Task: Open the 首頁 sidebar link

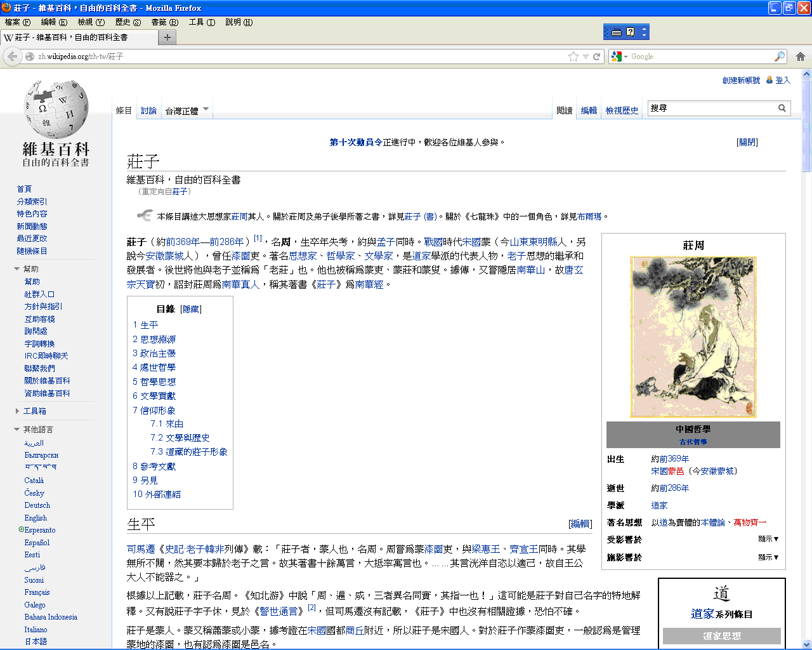Action: point(24,189)
